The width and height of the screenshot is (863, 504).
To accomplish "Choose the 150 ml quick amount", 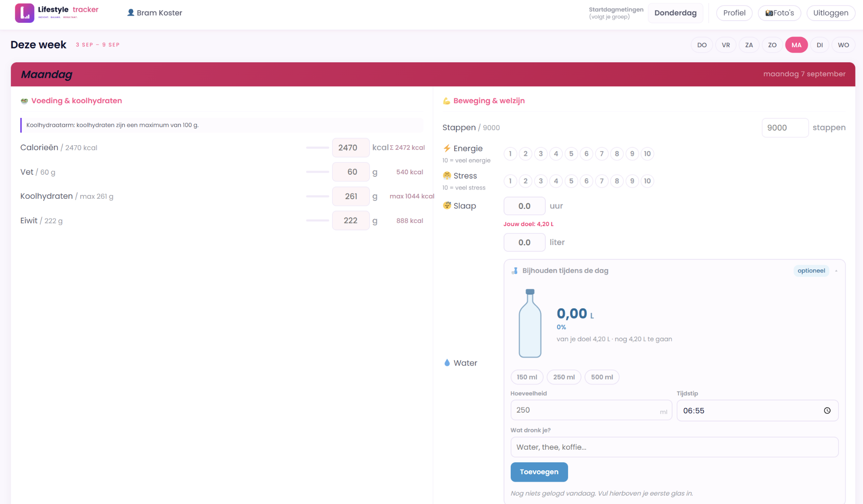I will (527, 377).
